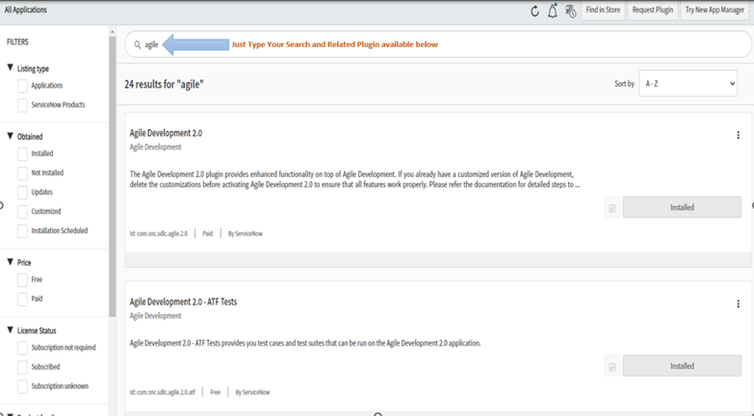Viewport: 754px width, 416px height.
Task: Check the Paid price filter
Action: click(22, 299)
